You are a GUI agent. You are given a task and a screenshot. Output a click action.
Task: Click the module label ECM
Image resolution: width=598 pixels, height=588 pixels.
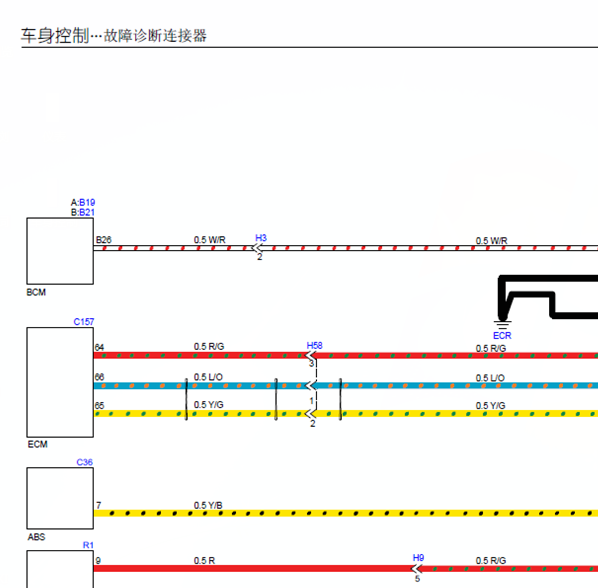click(x=37, y=444)
